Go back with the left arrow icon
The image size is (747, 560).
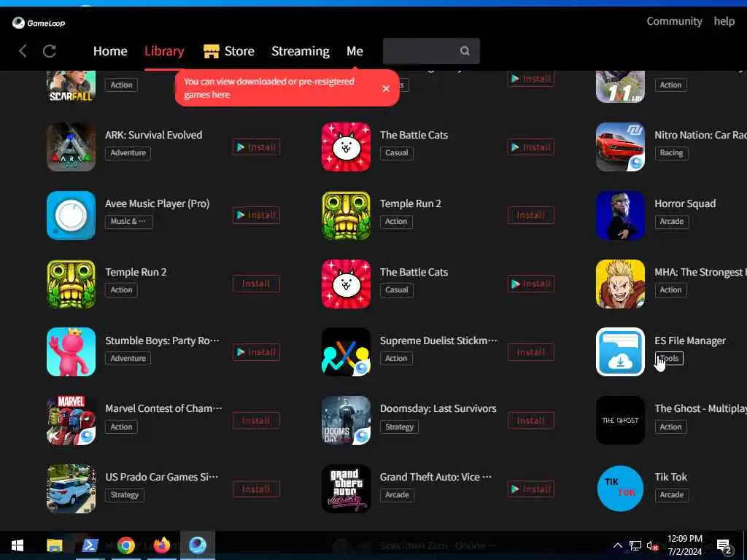[23, 51]
